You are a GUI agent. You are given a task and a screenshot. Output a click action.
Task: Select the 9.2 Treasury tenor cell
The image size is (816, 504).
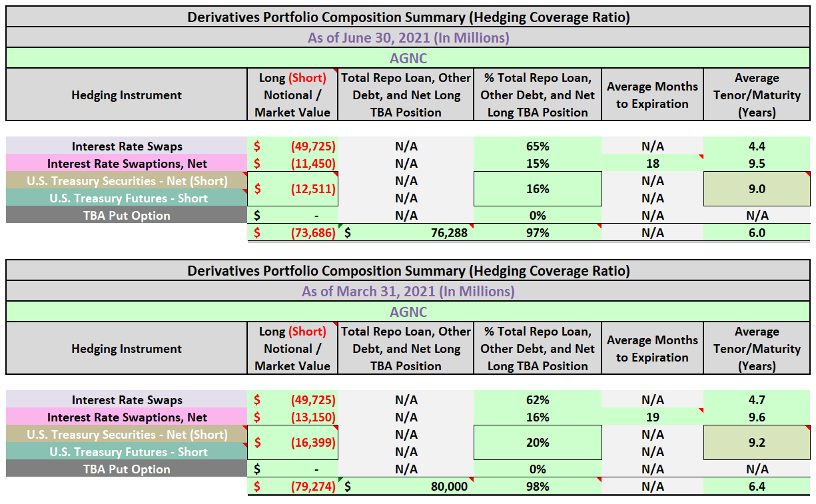coord(757,443)
